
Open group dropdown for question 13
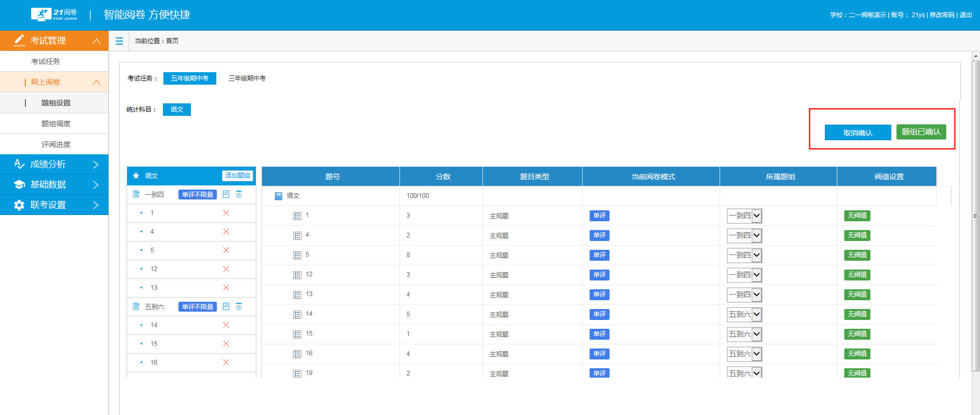[x=744, y=294]
